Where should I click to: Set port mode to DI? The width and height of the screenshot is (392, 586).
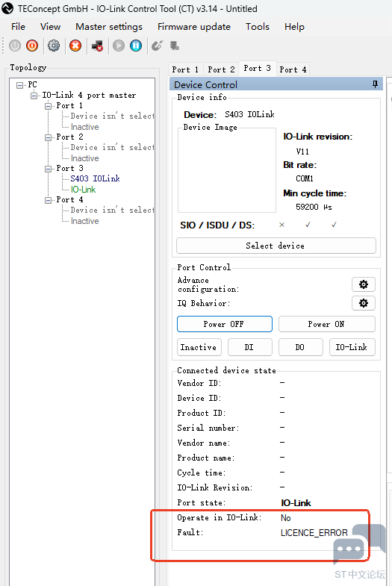(x=250, y=347)
